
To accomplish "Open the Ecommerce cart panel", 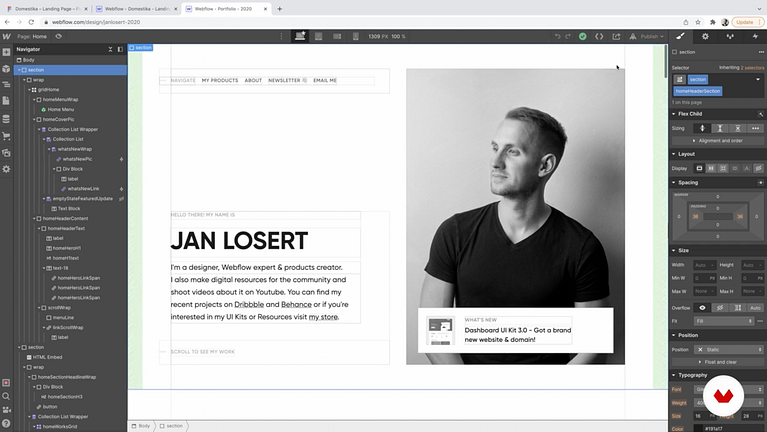I will pos(6,135).
